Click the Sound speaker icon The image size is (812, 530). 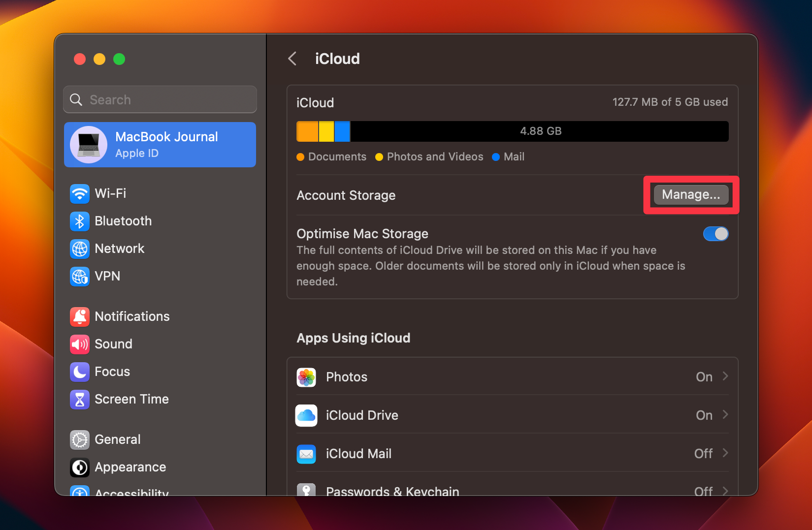79,344
